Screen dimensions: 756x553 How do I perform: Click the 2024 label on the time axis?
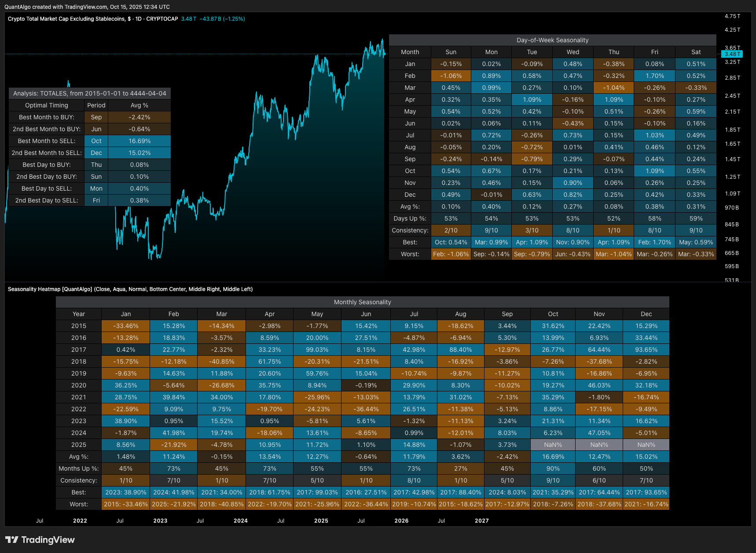[x=241, y=521]
